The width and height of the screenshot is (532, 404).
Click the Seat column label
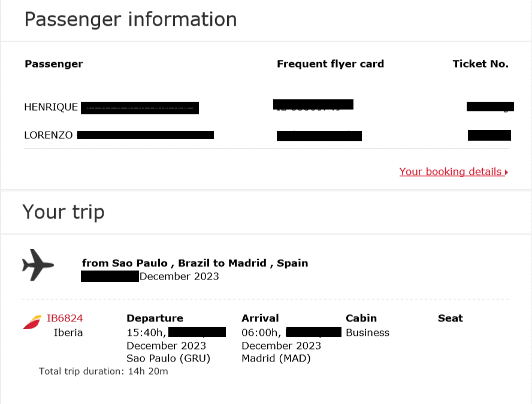451,318
